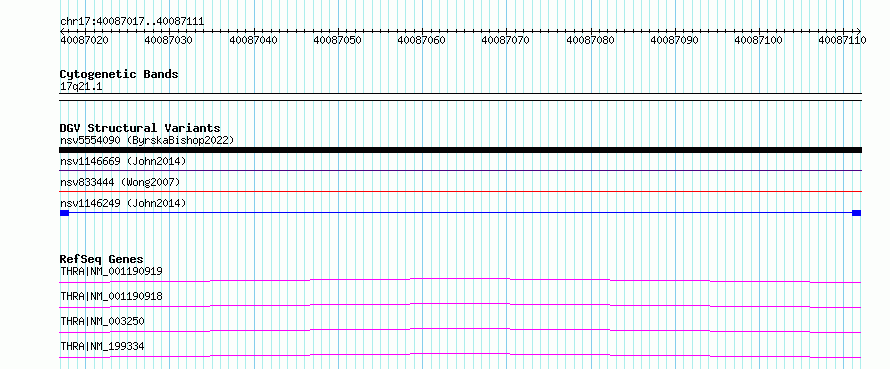Click ruler position 40087050
890x369 pixels.
(337, 40)
